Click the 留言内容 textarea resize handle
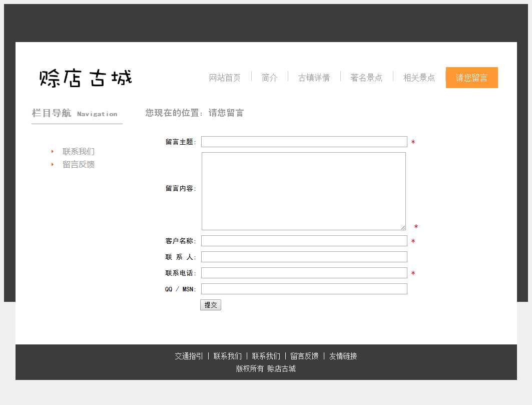 coord(403,227)
